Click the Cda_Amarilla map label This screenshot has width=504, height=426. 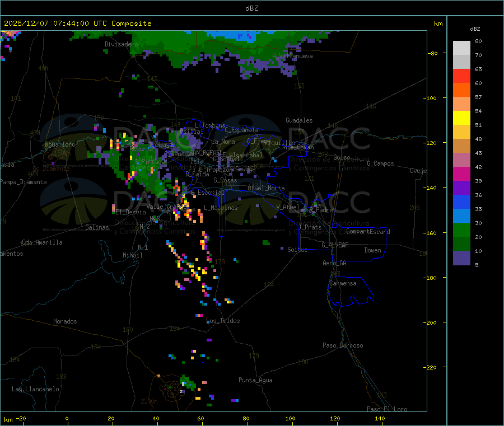point(42,242)
